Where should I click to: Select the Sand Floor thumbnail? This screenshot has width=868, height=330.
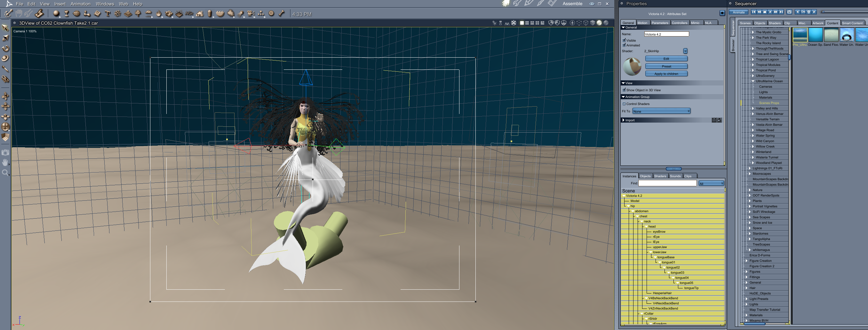click(831, 35)
